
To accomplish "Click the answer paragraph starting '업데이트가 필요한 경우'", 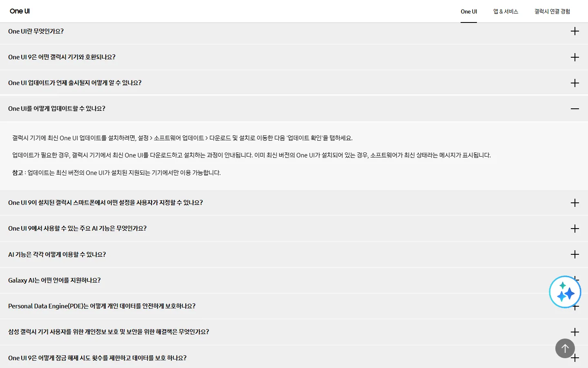I will point(252,155).
